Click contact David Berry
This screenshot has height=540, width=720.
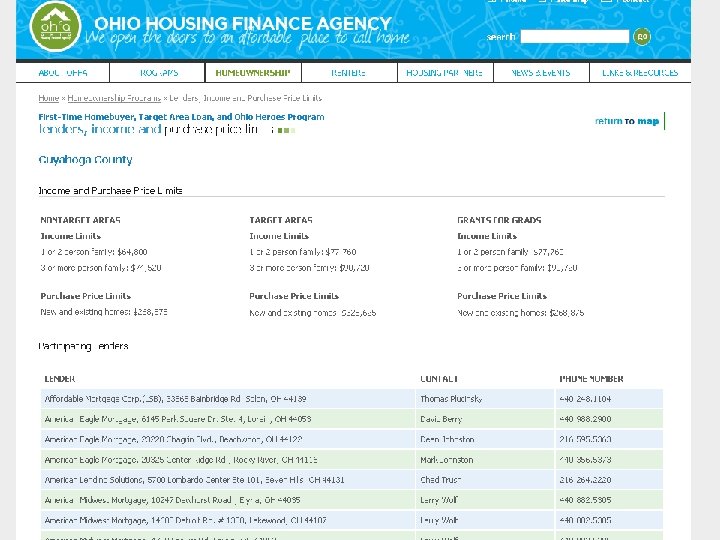tap(441, 419)
